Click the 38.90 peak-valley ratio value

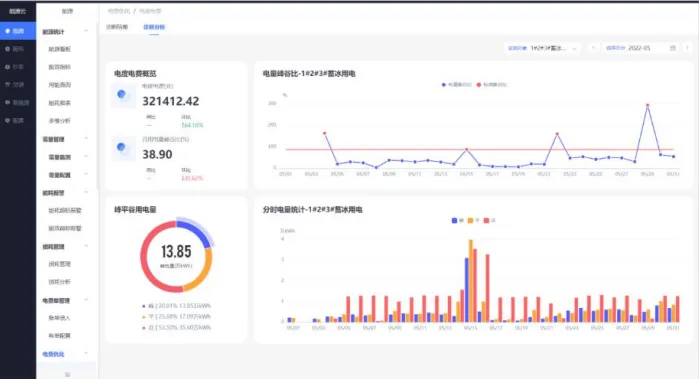pyautogui.click(x=157, y=154)
